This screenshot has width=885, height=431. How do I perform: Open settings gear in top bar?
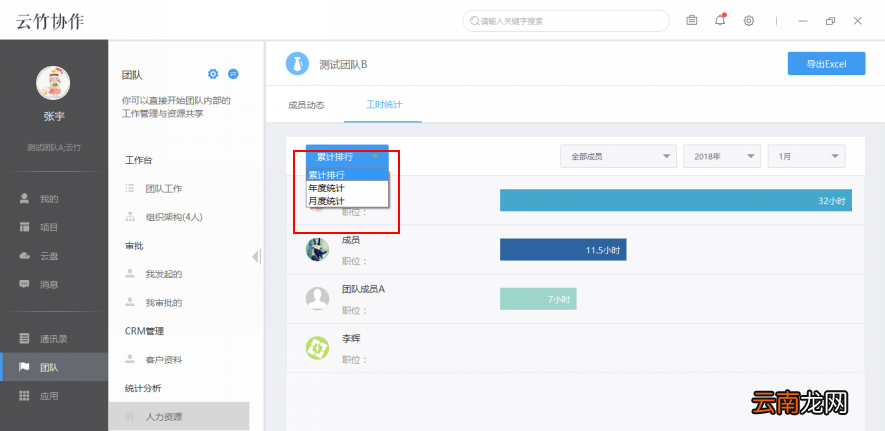coord(748,21)
